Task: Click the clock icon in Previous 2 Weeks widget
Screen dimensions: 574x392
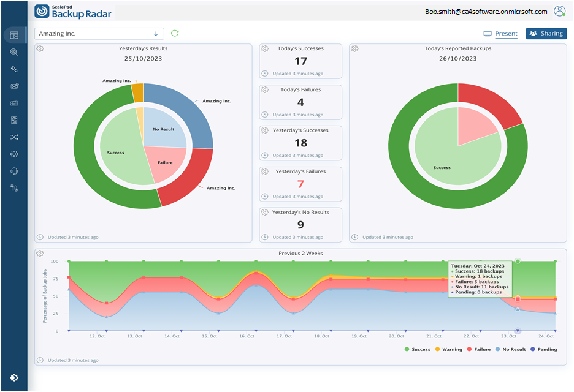Action: (x=40, y=360)
